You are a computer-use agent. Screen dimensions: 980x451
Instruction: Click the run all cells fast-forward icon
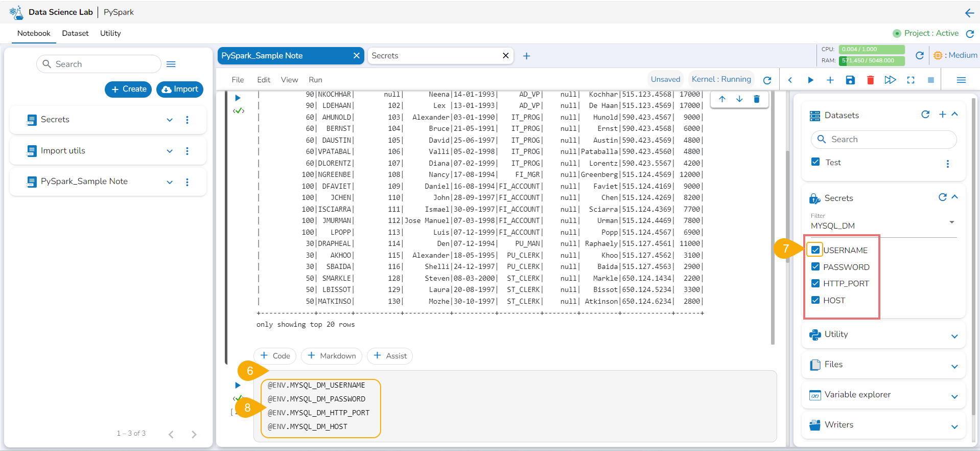(x=890, y=80)
